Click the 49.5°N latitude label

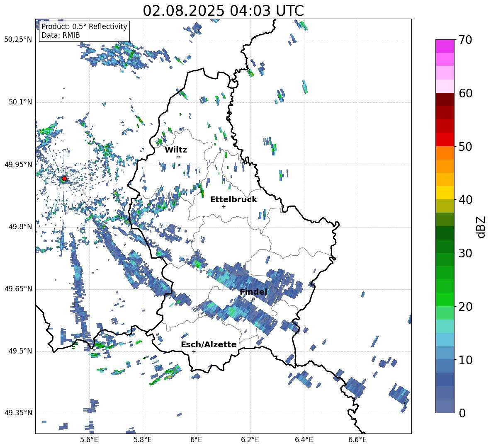(x=20, y=351)
